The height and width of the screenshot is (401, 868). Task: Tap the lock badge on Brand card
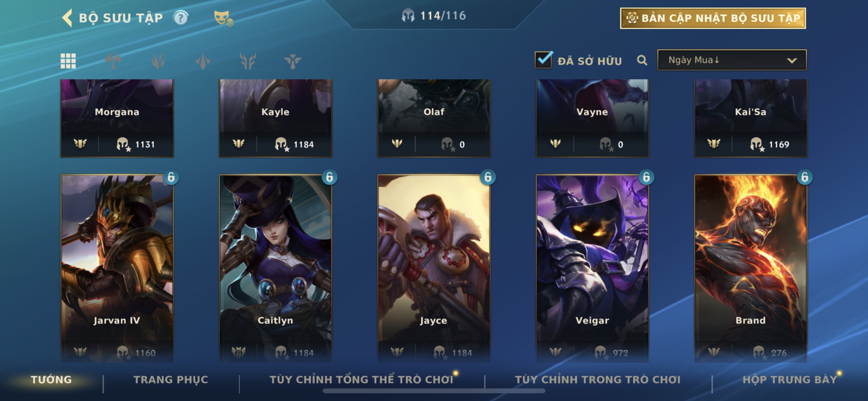[805, 177]
